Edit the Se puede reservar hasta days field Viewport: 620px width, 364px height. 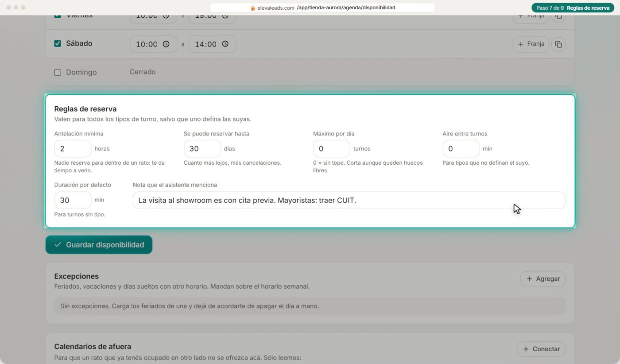click(x=202, y=149)
